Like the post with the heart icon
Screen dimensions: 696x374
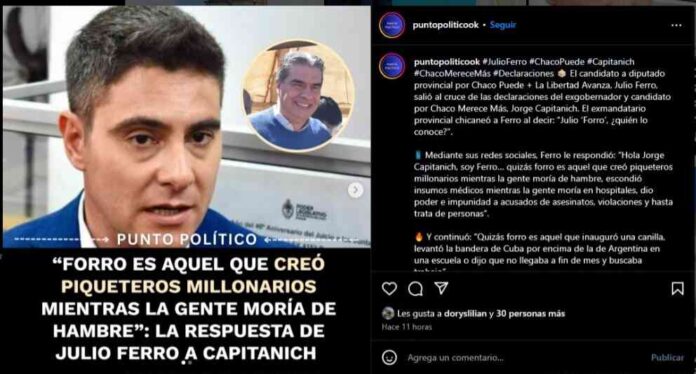pyautogui.click(x=389, y=289)
